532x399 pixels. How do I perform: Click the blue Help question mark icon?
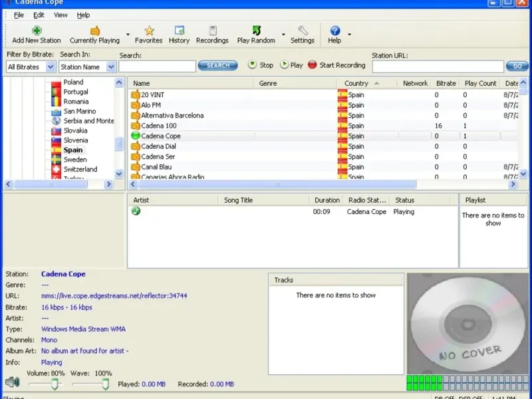pos(335,31)
